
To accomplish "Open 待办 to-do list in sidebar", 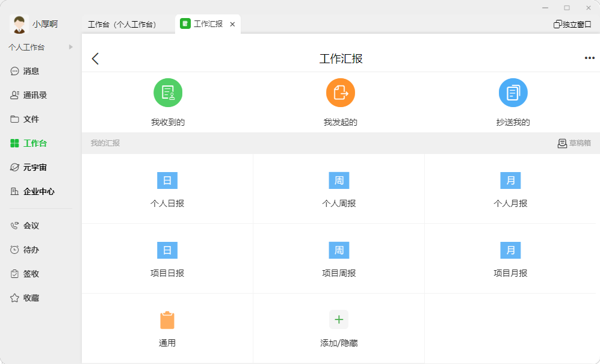I will pyautogui.click(x=25, y=250).
